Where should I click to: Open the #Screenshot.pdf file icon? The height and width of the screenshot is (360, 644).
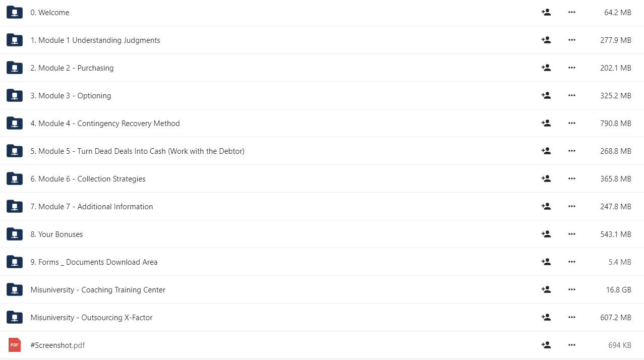click(15, 345)
